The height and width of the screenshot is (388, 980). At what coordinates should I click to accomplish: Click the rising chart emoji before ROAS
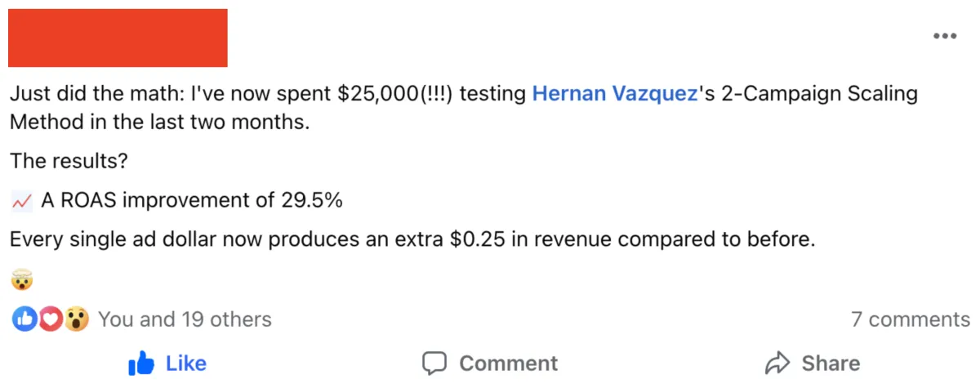21,201
